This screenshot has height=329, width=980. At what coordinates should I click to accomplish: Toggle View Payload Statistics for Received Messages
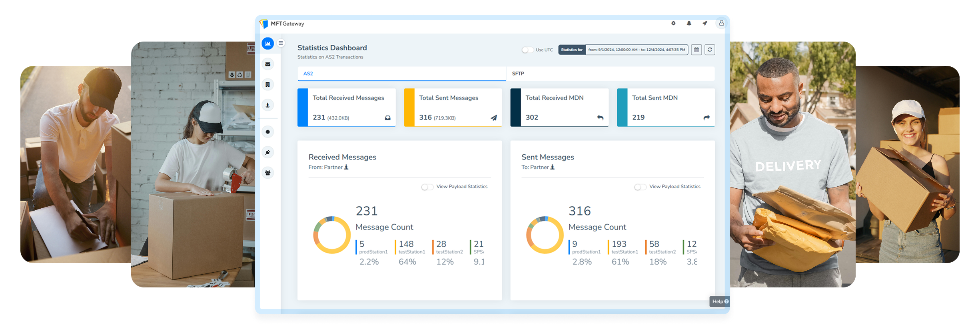[x=427, y=187]
